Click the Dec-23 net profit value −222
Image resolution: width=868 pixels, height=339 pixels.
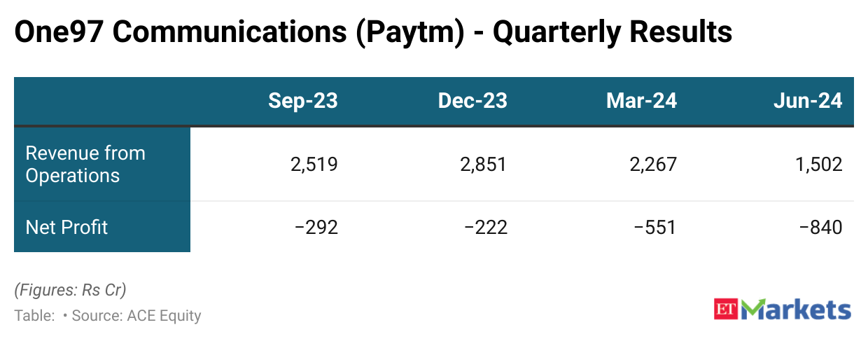pyautogui.click(x=485, y=227)
